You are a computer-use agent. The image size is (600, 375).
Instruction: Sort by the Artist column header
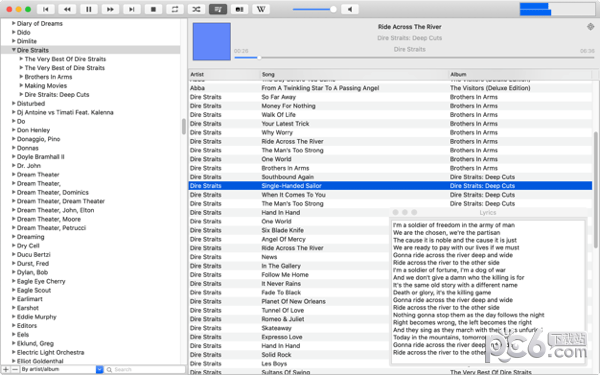(x=224, y=74)
